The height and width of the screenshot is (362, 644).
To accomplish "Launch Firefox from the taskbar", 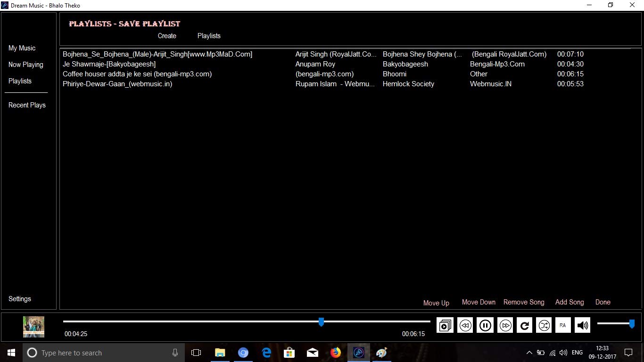I will point(335,353).
